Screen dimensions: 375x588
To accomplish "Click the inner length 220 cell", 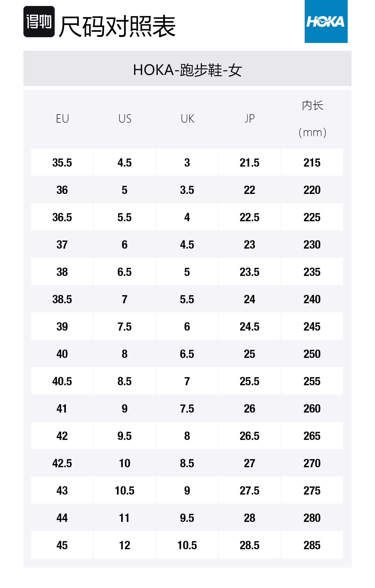I will pyautogui.click(x=312, y=190).
